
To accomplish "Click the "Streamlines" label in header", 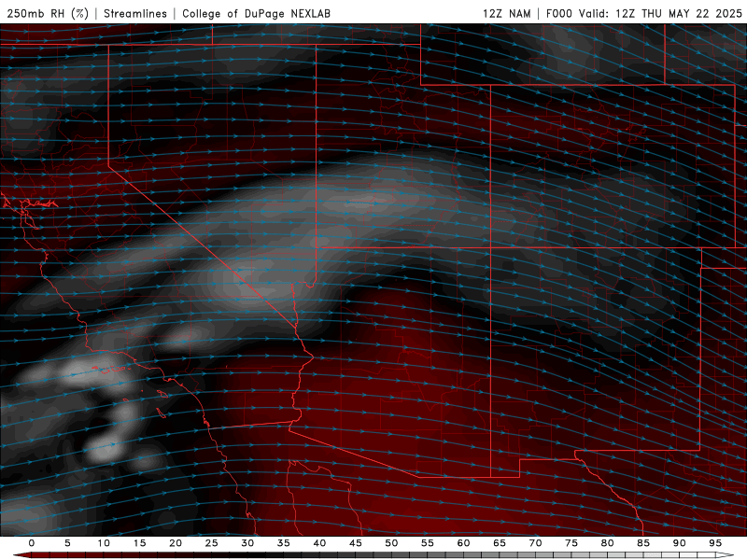I will 135,13.
